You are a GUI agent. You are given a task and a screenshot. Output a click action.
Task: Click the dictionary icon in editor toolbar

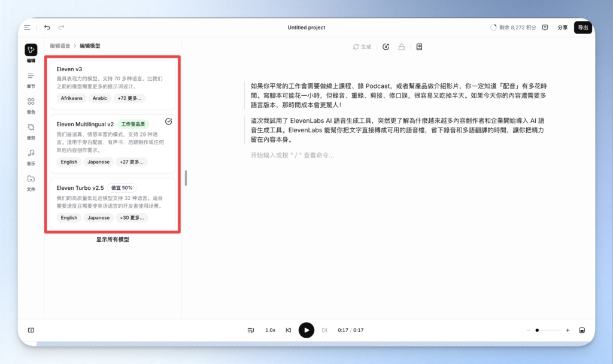click(419, 47)
